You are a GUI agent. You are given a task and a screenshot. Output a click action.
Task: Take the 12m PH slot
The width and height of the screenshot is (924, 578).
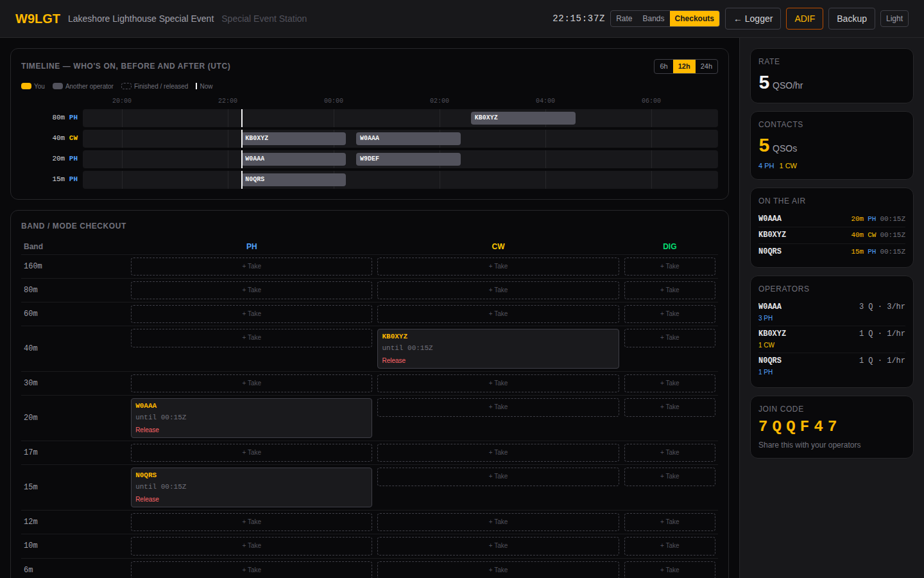252,522
